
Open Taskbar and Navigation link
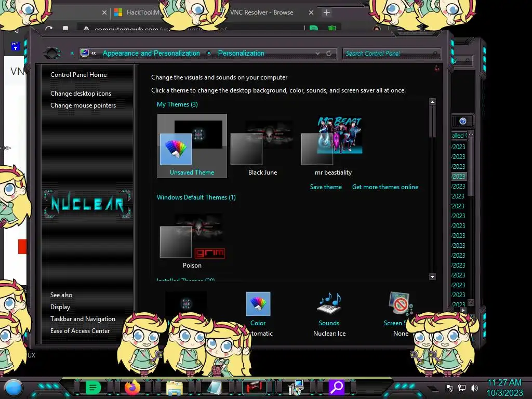pos(83,319)
